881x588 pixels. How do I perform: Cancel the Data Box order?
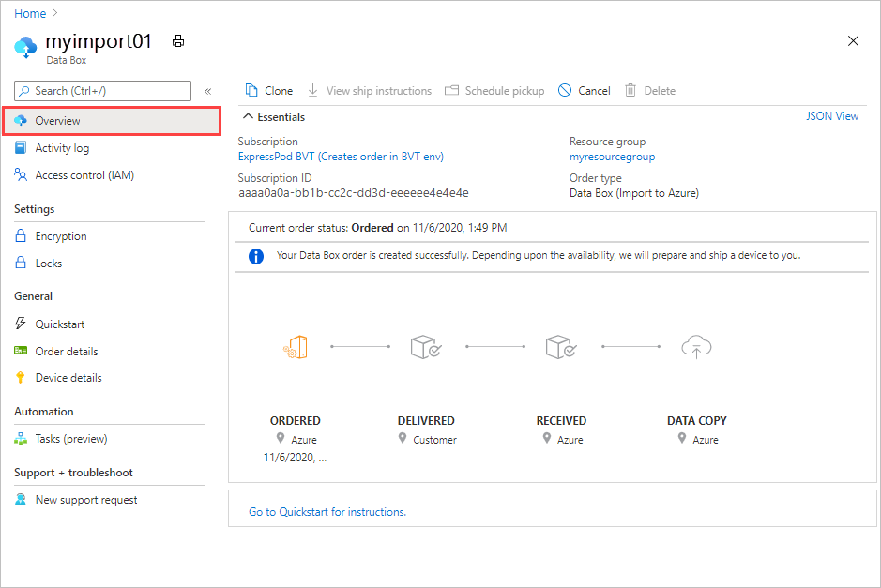584,90
